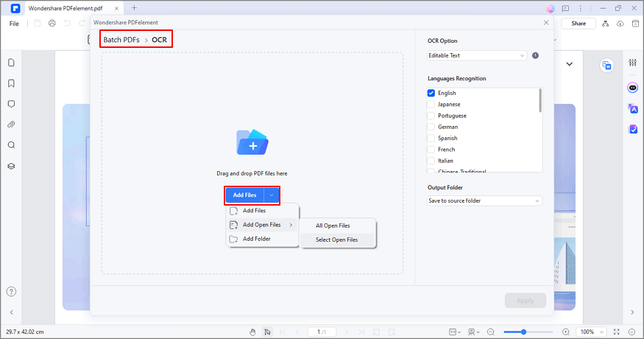Select All Open Files submenu item
Screen dimensions: 644x339
(x=338, y=226)
